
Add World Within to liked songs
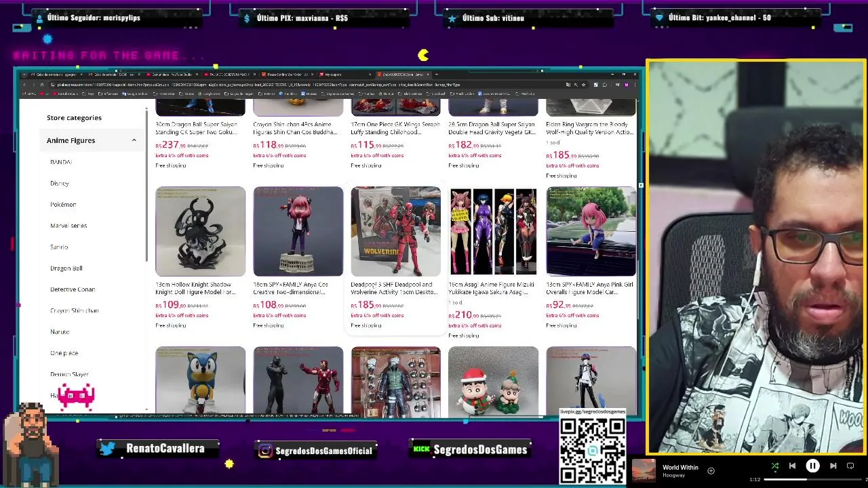pyautogui.click(x=711, y=470)
